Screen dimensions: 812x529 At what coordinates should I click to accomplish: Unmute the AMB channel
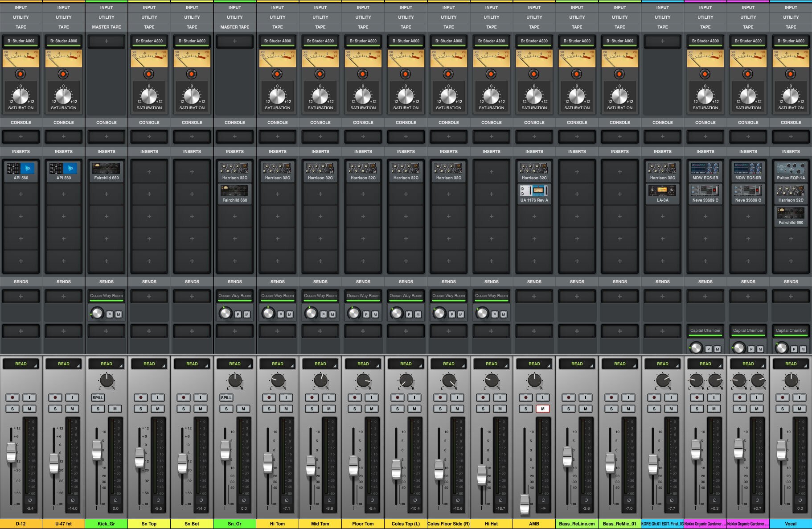click(x=542, y=409)
